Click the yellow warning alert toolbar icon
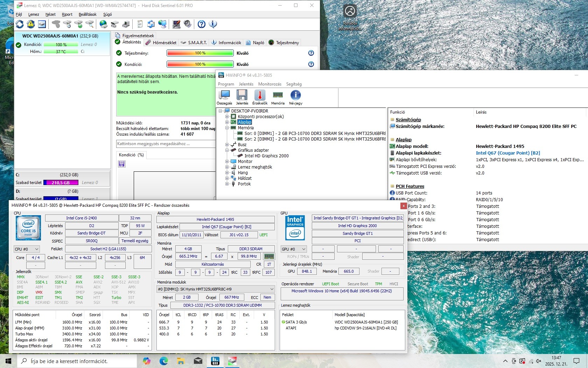This screenshot has width=588, height=368. 31,24
